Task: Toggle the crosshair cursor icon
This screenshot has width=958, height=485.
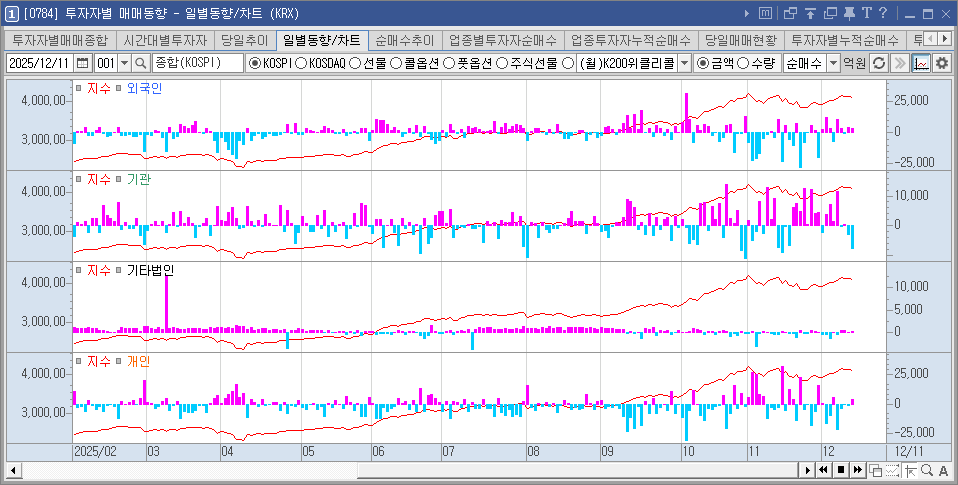Action: [x=910, y=470]
